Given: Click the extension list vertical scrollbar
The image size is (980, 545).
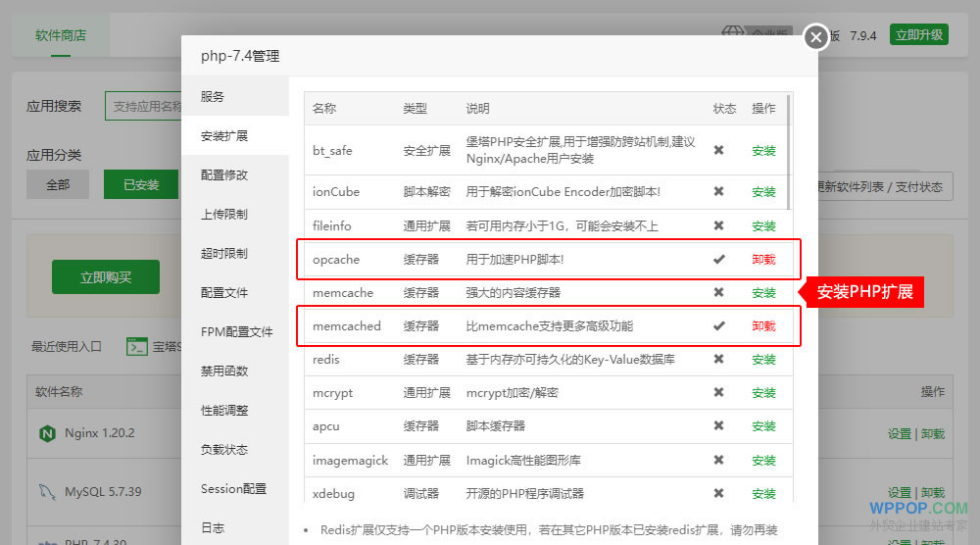Looking at the screenshot, I should click(x=789, y=152).
